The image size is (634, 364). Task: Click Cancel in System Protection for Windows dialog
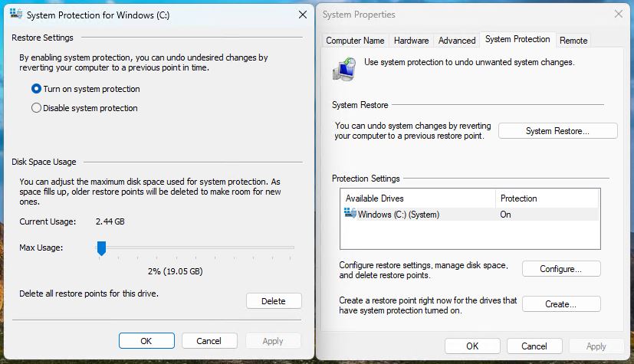[209, 340]
